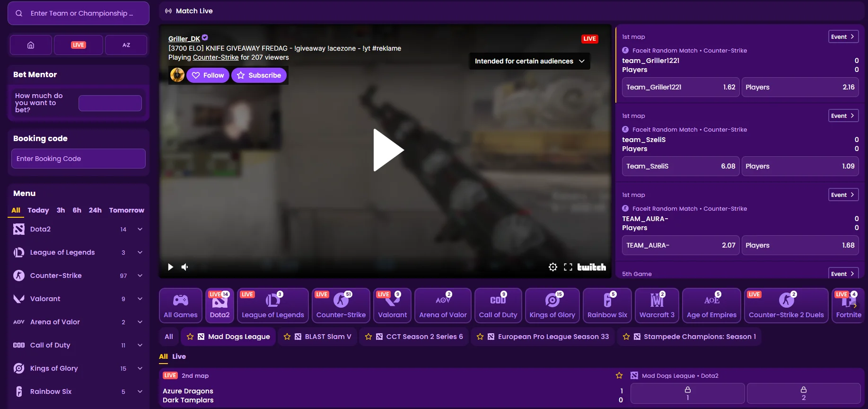Select the 24h time filter tab

pos(95,210)
